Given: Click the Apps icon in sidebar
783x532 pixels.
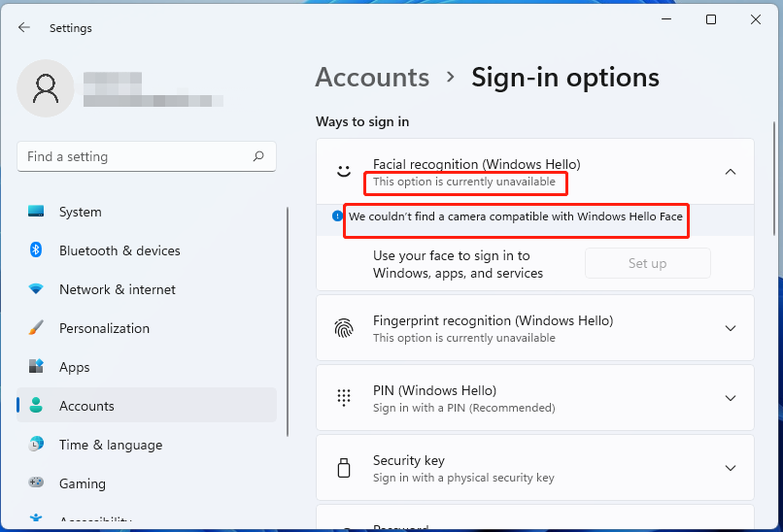Looking at the screenshot, I should (36, 366).
